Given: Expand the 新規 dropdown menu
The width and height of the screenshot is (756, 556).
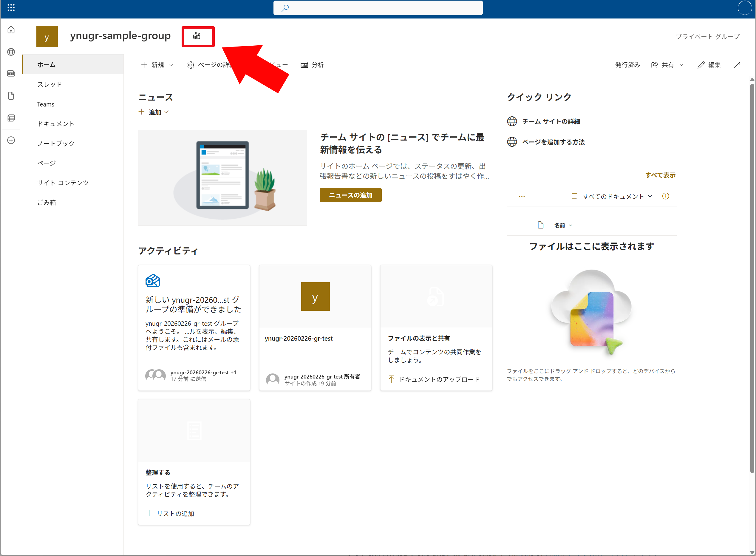Looking at the screenshot, I should coord(157,65).
